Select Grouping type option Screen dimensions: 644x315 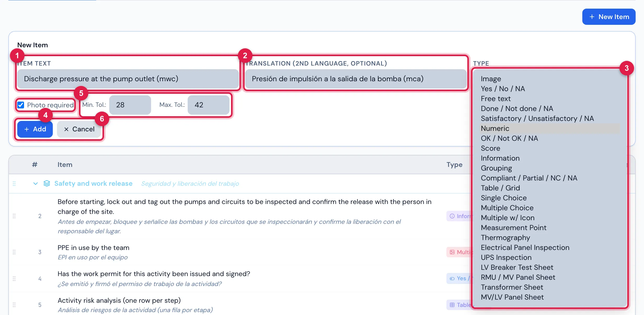tap(550, 168)
